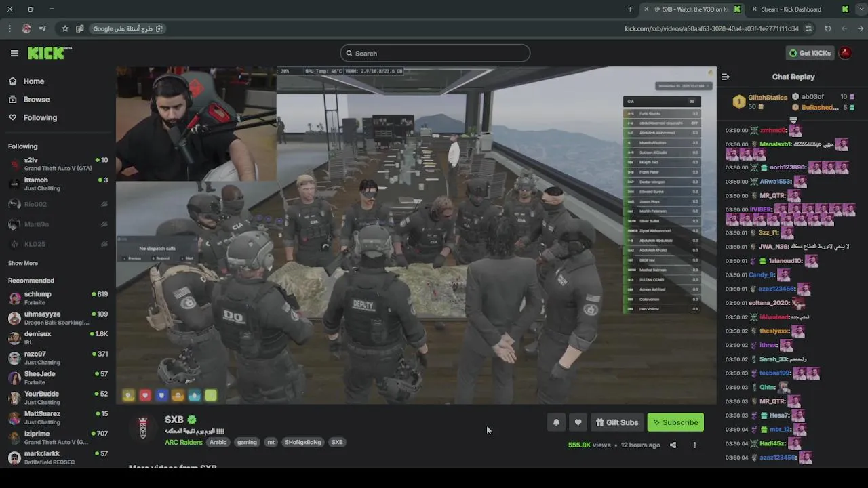Open the Ittsmoh followed channel
Viewport: 868px width, 488px height.
click(x=58, y=184)
